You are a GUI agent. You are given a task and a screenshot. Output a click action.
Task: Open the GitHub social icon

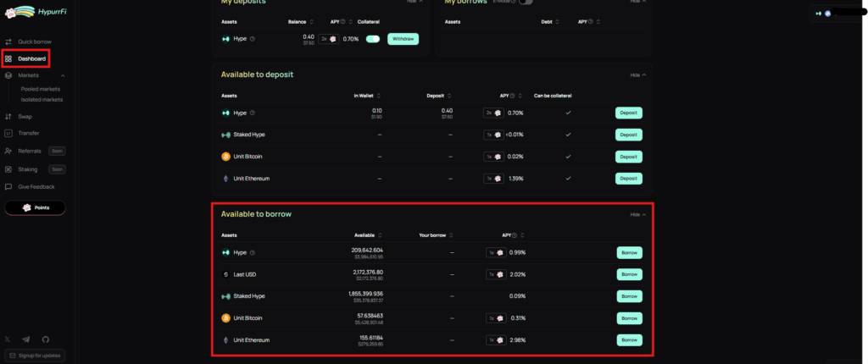(x=46, y=339)
